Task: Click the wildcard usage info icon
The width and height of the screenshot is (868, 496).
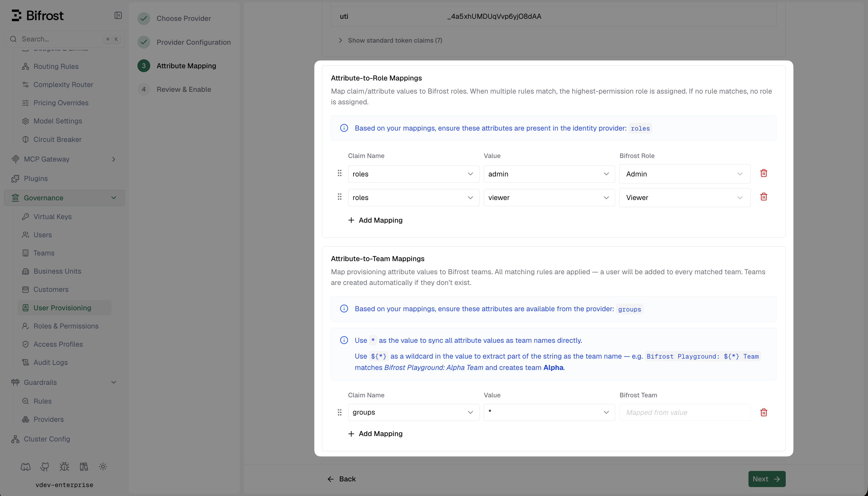Action: tap(344, 340)
